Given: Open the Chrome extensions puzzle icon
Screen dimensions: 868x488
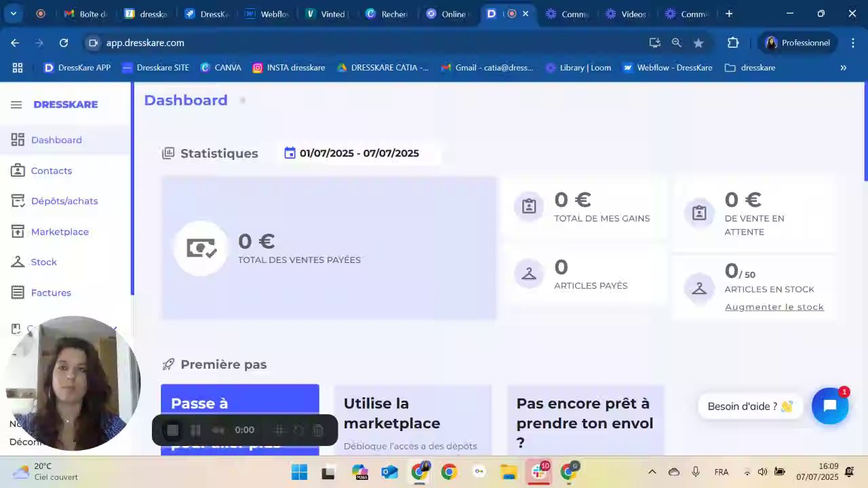Looking at the screenshot, I should (x=733, y=43).
